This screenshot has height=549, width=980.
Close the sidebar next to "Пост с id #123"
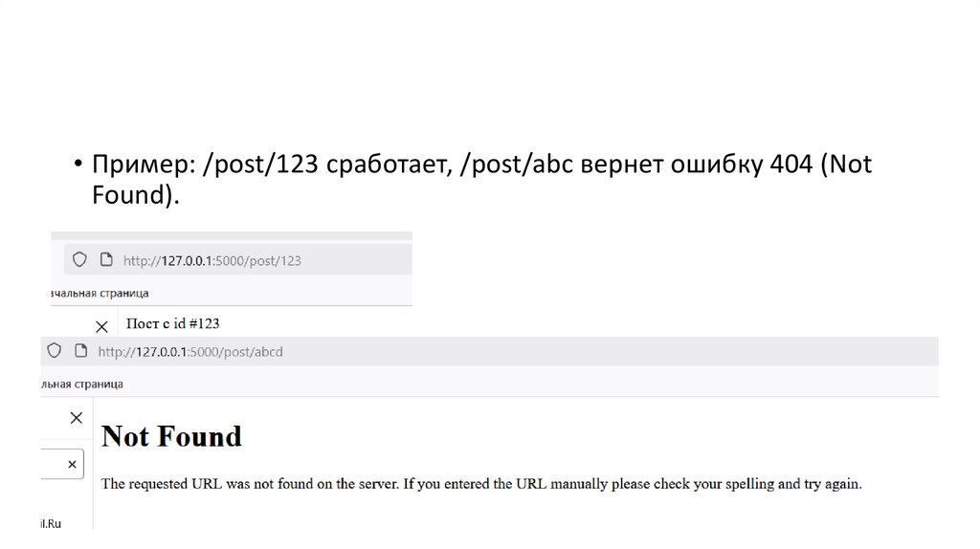101,326
